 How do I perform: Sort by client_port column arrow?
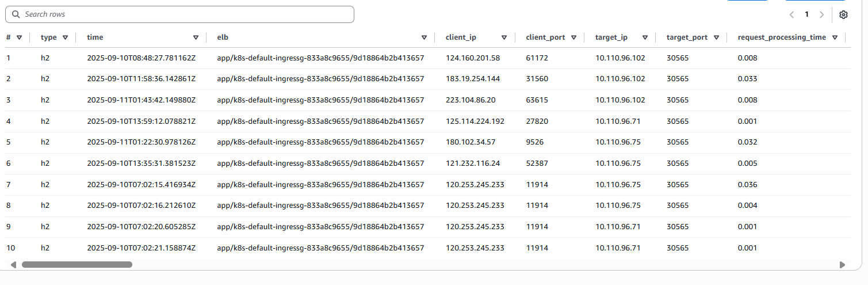point(573,37)
